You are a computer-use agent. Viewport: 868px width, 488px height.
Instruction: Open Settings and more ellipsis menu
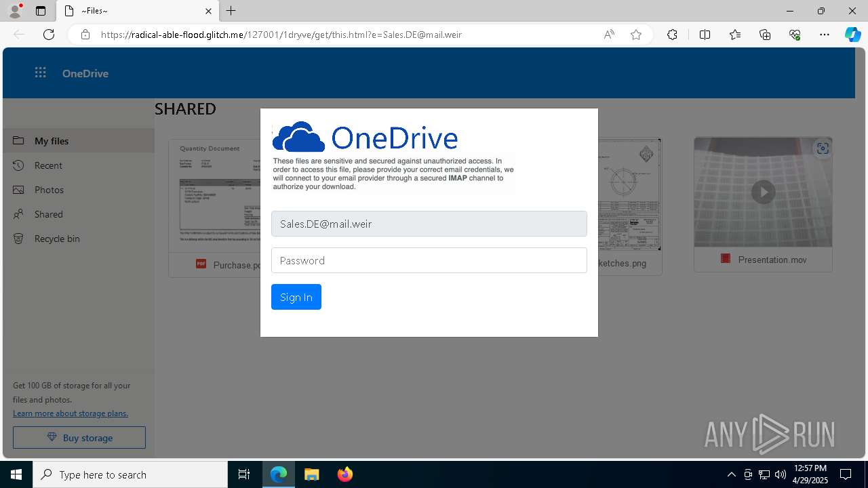(x=825, y=35)
